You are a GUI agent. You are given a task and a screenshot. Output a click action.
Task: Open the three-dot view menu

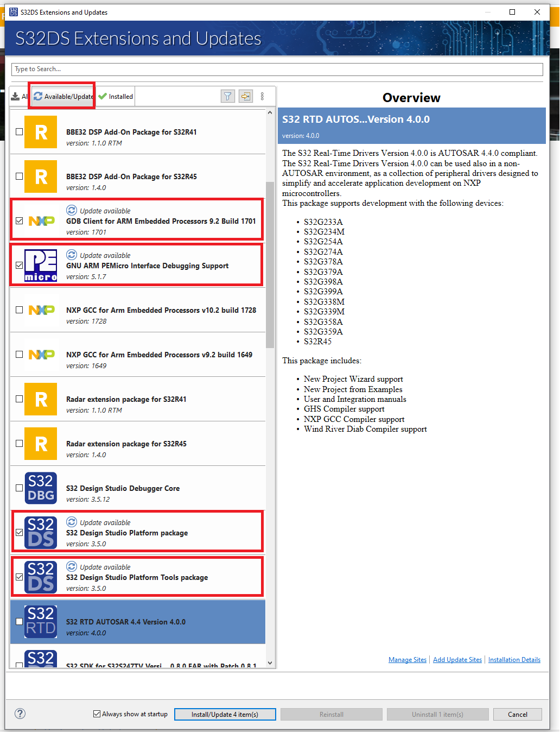262,96
